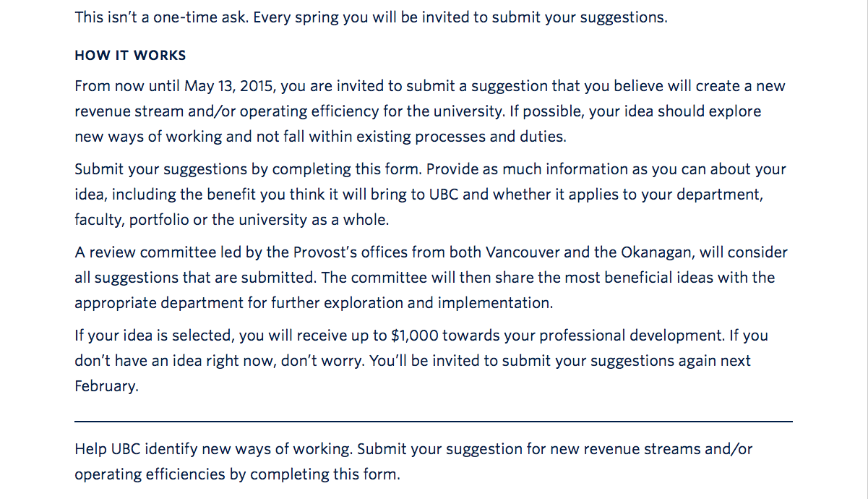868x499 pixels.
Task: Click the date "May 13, 2015"
Action: 229,86
